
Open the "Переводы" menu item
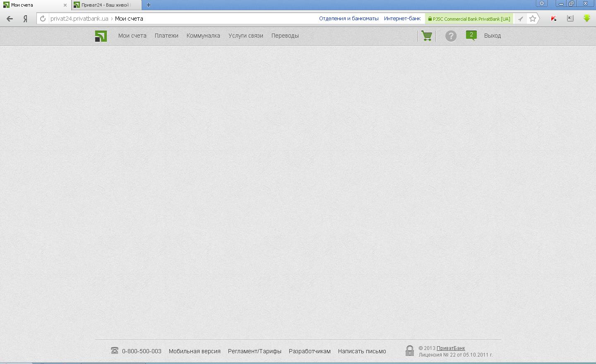285,36
